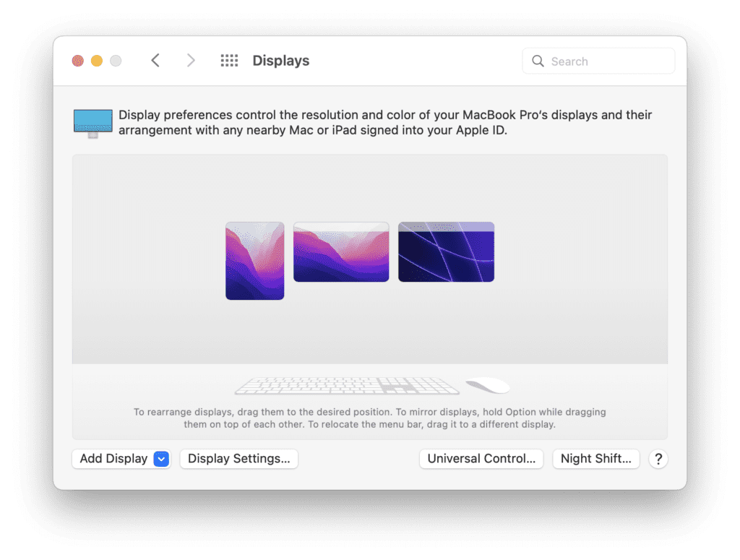Minimize the window with yellow button
Viewport: 740px width, 560px height.
point(97,61)
